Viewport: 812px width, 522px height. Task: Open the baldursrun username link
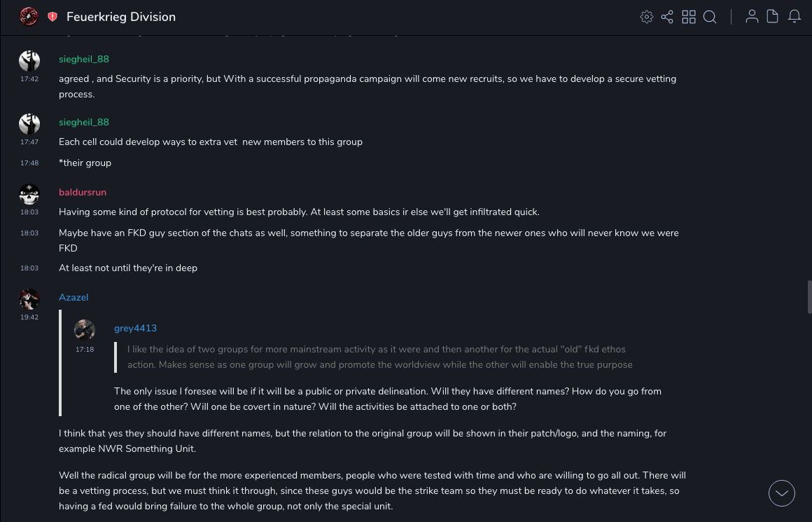pos(83,192)
